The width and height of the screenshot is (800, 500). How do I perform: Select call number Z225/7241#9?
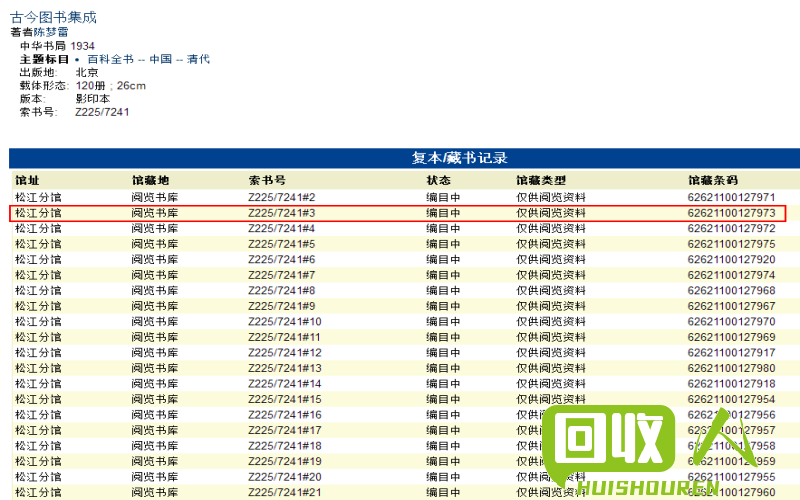tap(282, 306)
